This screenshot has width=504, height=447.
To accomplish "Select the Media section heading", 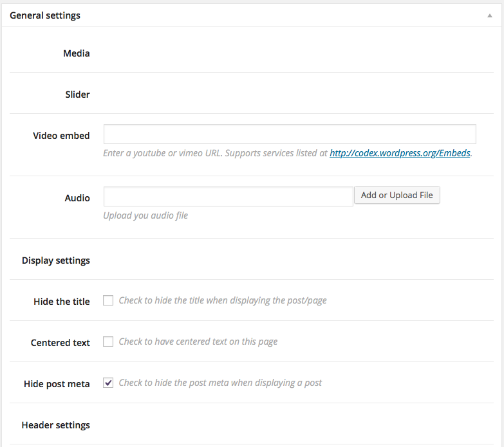I will [x=76, y=53].
